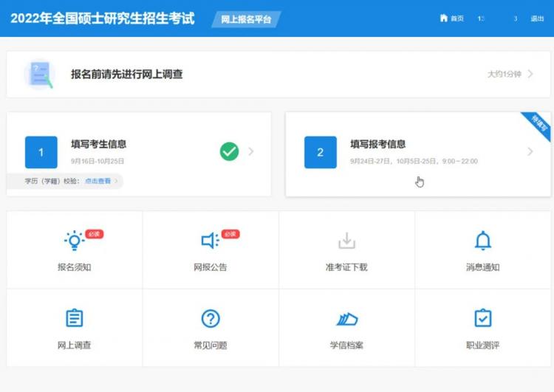
Task: Click the blue number 1 step badge
Action: coord(41,152)
